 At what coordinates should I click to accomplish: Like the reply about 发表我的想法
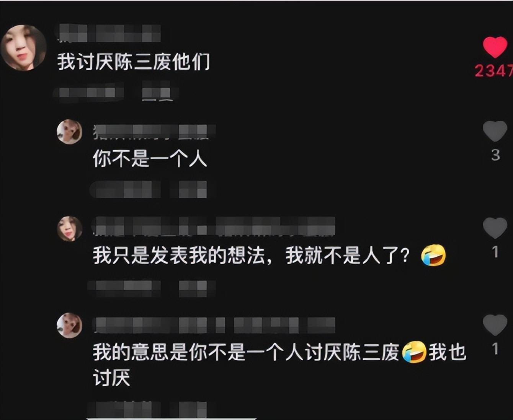pyautogui.click(x=495, y=228)
